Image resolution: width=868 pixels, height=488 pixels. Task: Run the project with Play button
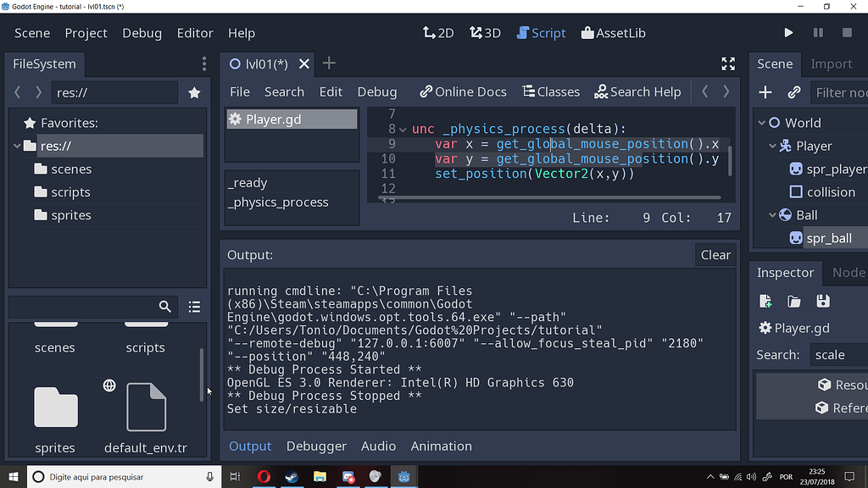coord(788,33)
